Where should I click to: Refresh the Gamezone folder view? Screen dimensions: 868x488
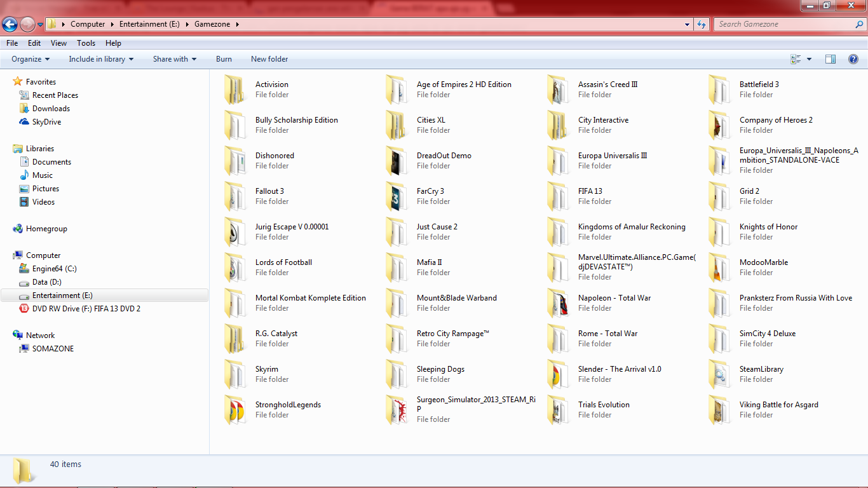(x=702, y=24)
